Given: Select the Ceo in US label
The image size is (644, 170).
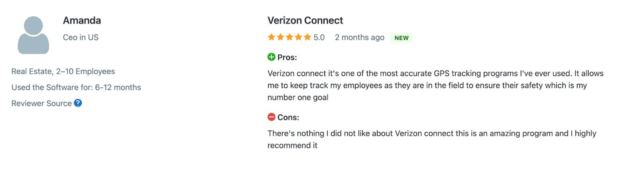Looking at the screenshot, I should 81,37.
